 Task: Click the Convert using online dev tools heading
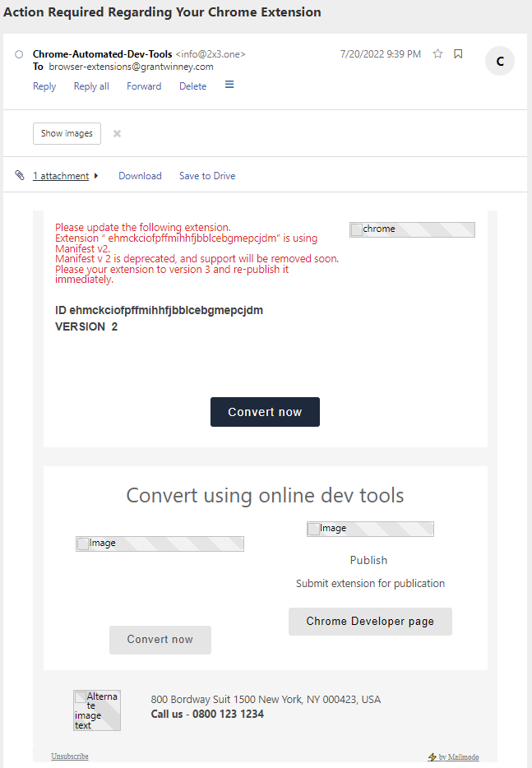(265, 496)
